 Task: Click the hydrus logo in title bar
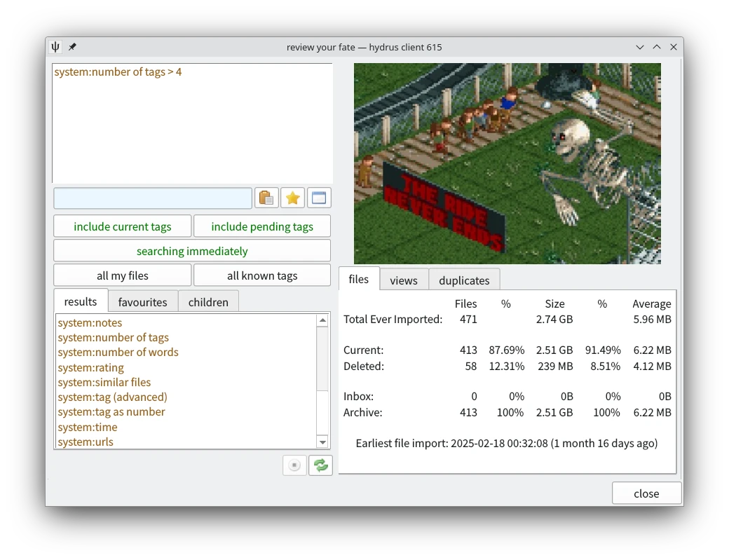pyautogui.click(x=56, y=47)
